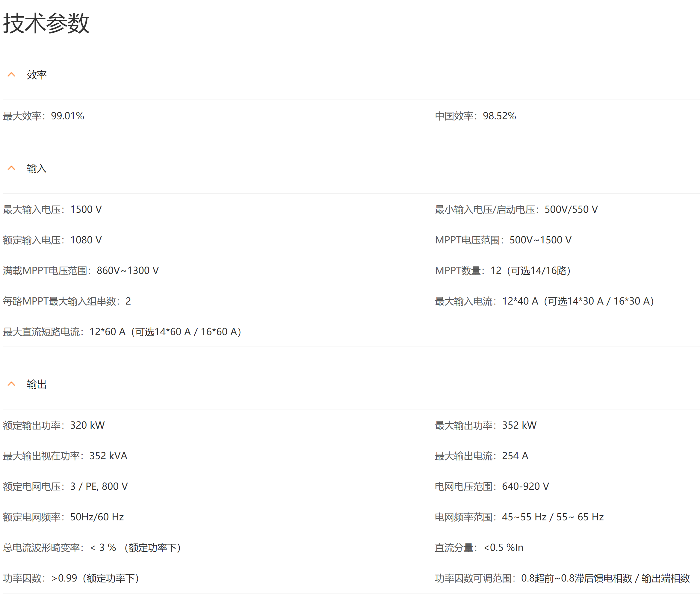
Task: Click the 输出 section header label
Action: pos(37,384)
